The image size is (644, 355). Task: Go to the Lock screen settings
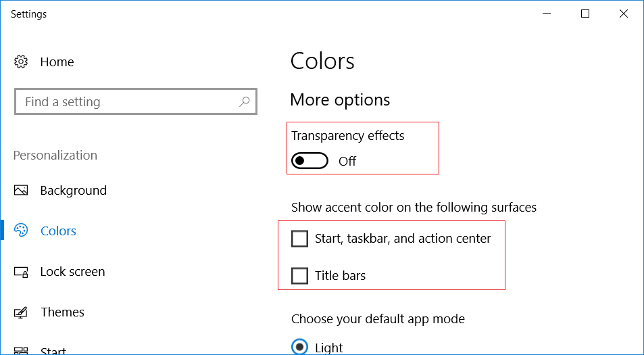coord(72,272)
